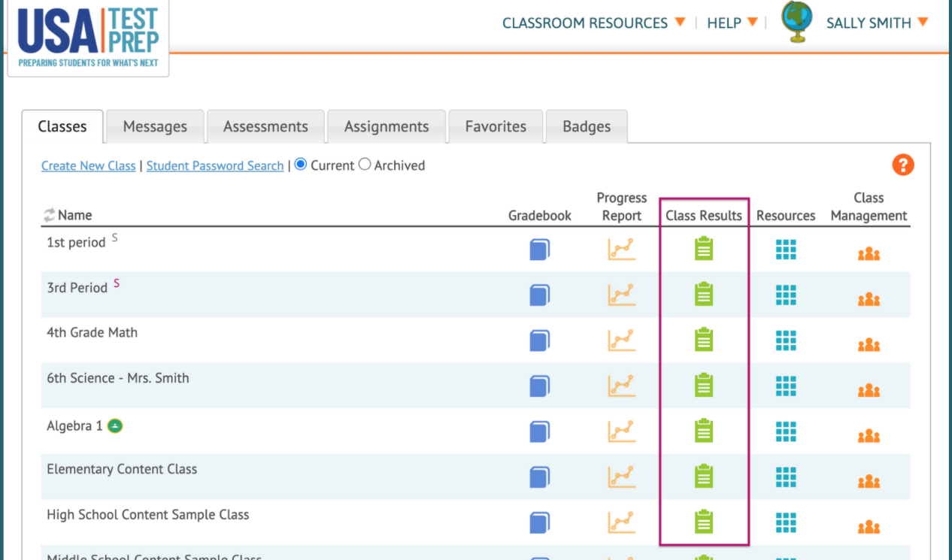
Task: Open Resources grid for High School Content class
Action: pos(786,522)
